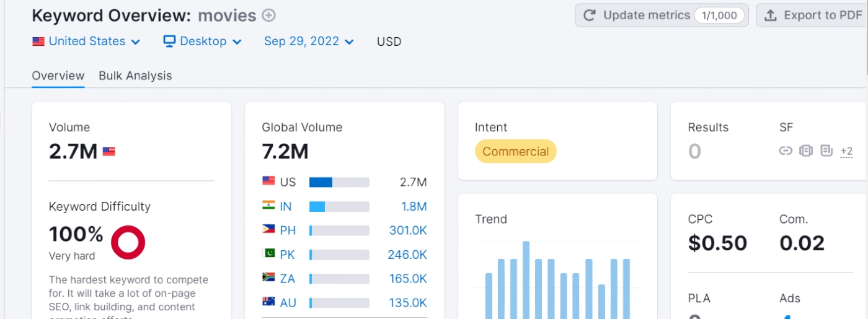Open the United States country dropdown
This screenshot has width=868, height=319.
click(x=87, y=42)
